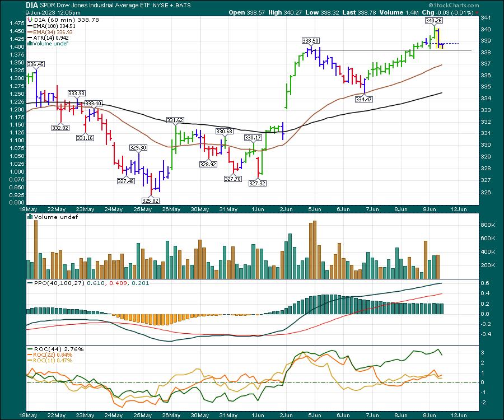The height and width of the screenshot is (420, 504).
Task: Click the 340.26 high price label
Action: coord(431,20)
